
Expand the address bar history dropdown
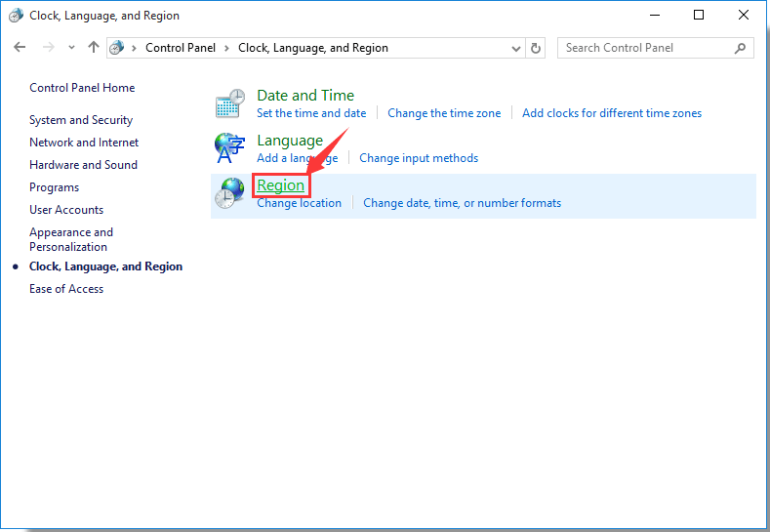point(516,48)
